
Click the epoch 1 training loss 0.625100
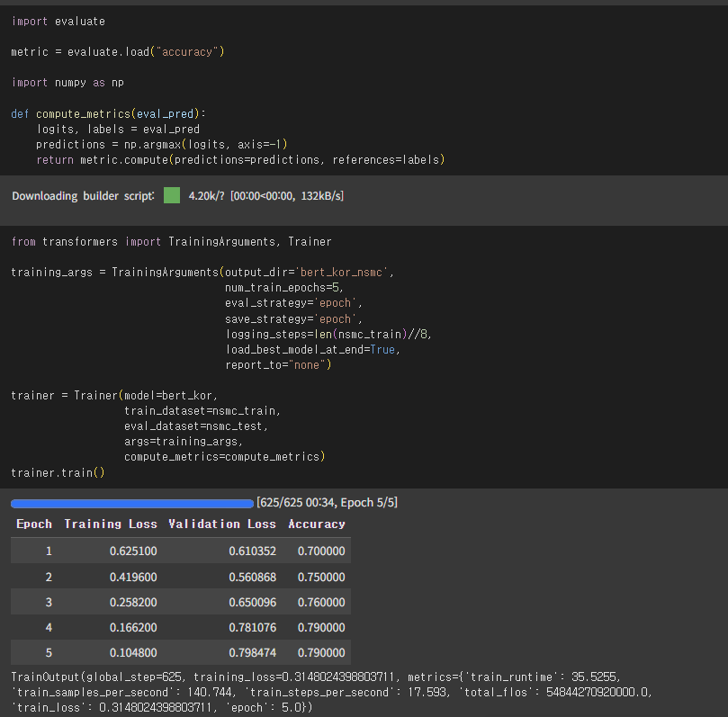click(133, 551)
